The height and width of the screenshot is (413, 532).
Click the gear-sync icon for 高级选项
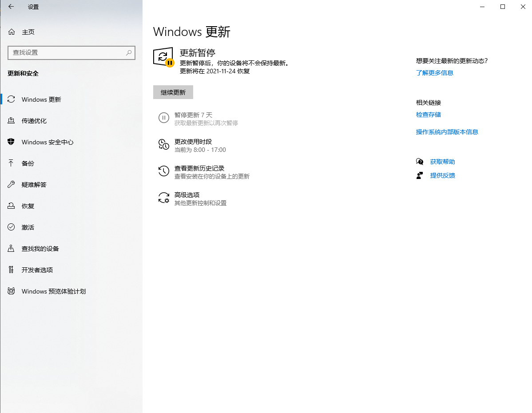point(163,198)
